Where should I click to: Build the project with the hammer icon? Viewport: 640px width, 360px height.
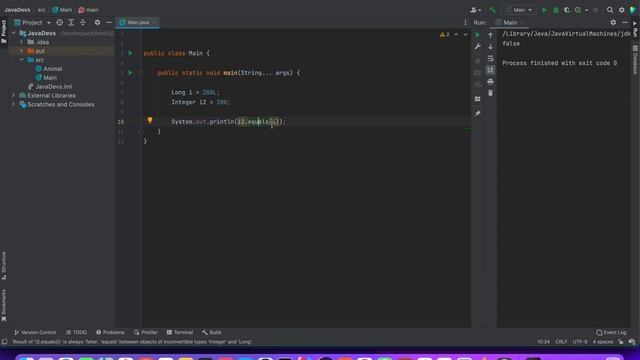[493, 10]
